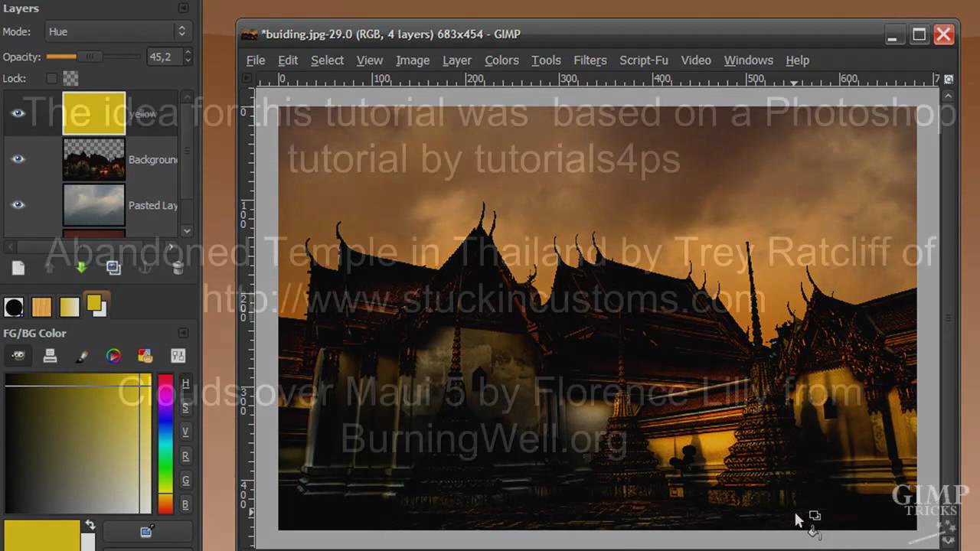Click the Opacity value field 45,2
The image size is (980, 551).
click(x=163, y=57)
